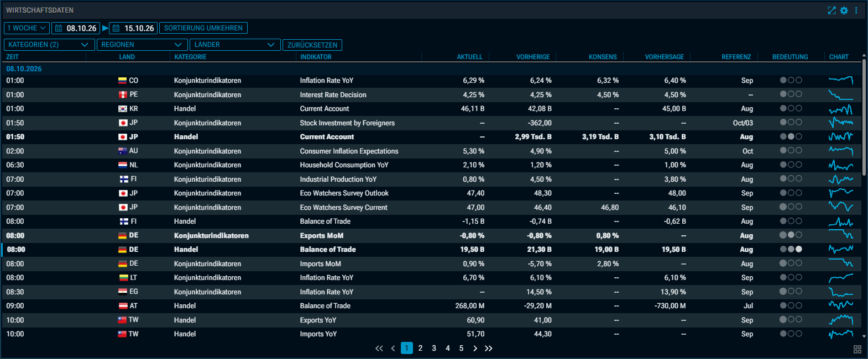Viewport: 868px width, 359px height.
Task: Jump to the first results page
Action: (x=379, y=348)
